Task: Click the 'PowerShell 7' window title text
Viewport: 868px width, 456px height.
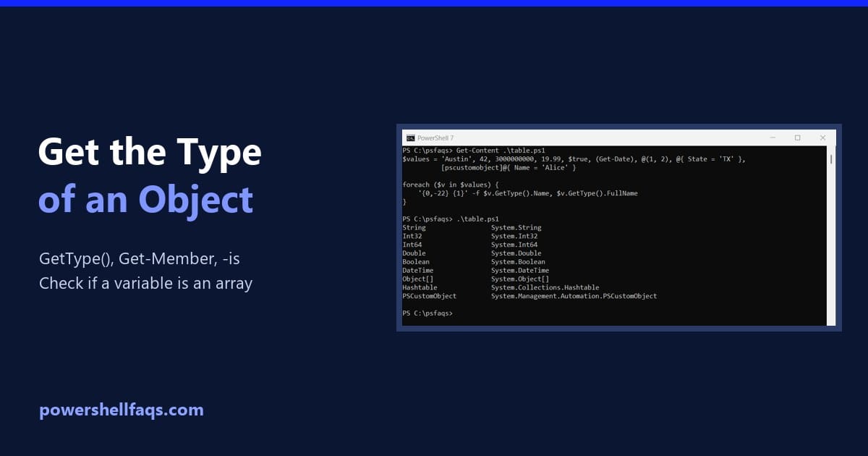Action: coord(435,138)
